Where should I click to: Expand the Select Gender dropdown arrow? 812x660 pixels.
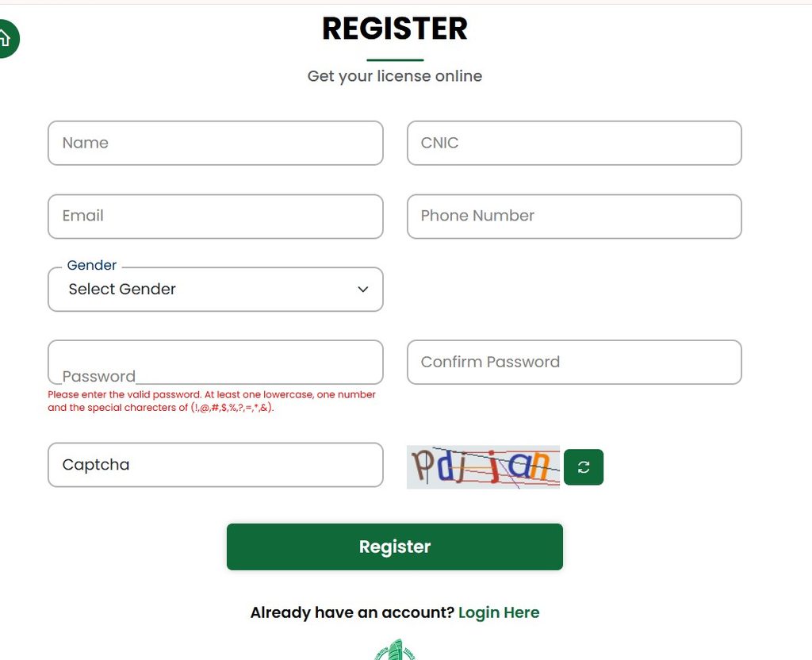coord(363,289)
